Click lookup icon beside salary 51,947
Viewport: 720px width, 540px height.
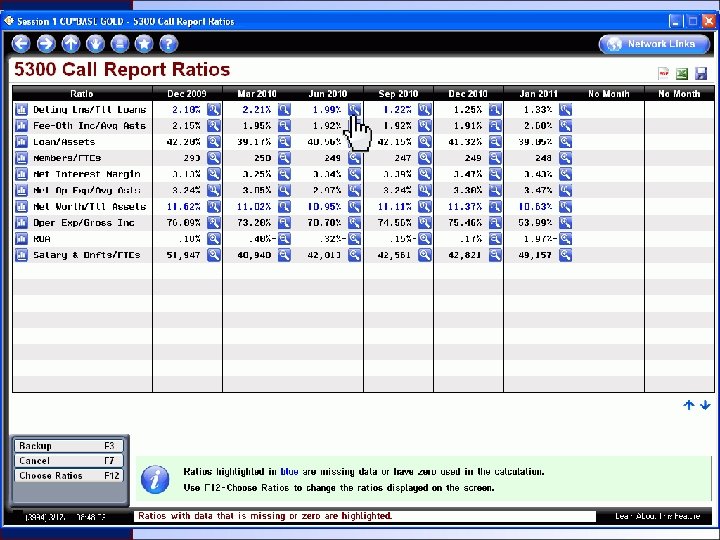pyautogui.click(x=214, y=255)
